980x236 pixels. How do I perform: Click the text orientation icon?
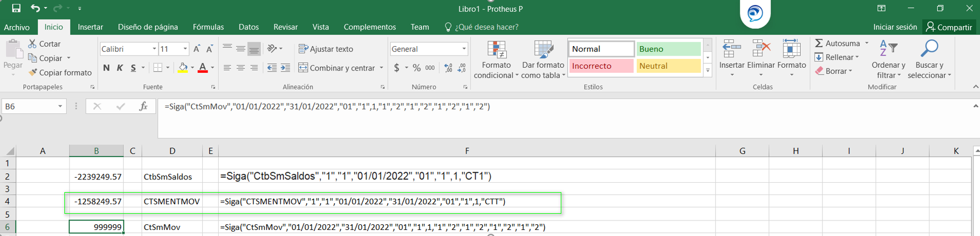272,49
